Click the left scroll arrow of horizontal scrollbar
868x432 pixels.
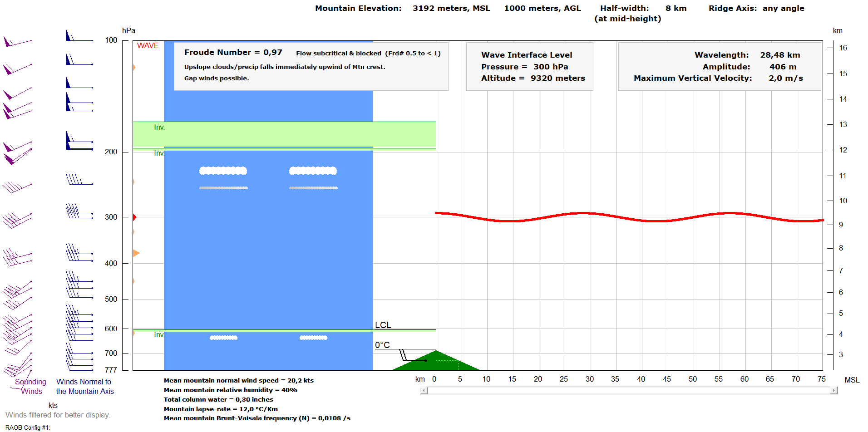pos(424,390)
